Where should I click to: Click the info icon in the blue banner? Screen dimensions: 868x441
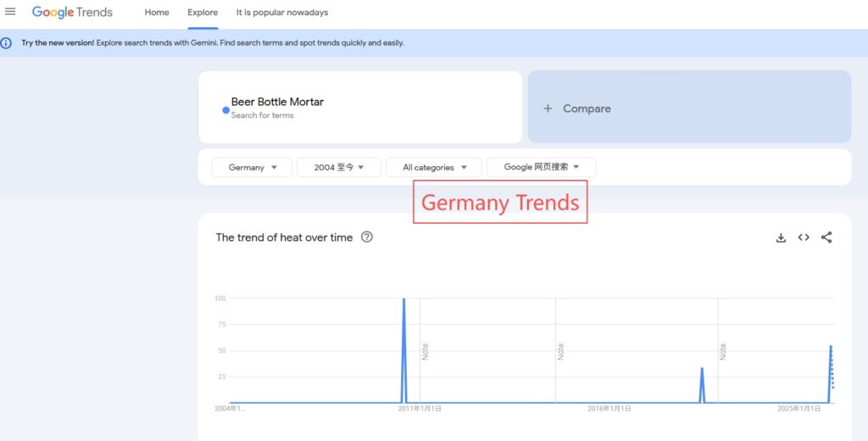pyautogui.click(x=7, y=43)
